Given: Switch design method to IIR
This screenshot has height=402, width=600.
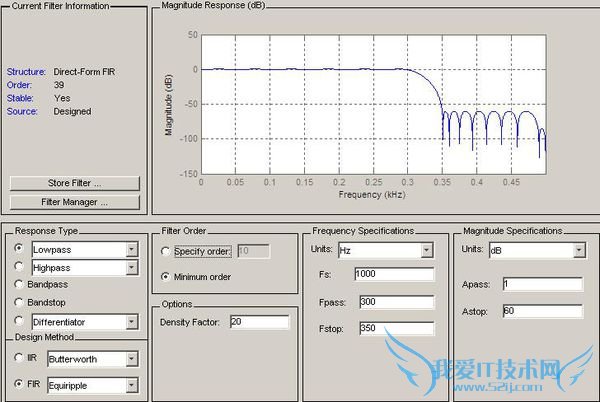Looking at the screenshot, I should click(18, 357).
